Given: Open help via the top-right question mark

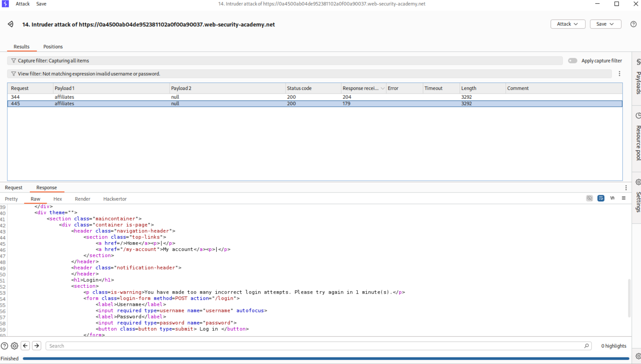Looking at the screenshot, I should [x=633, y=24].
